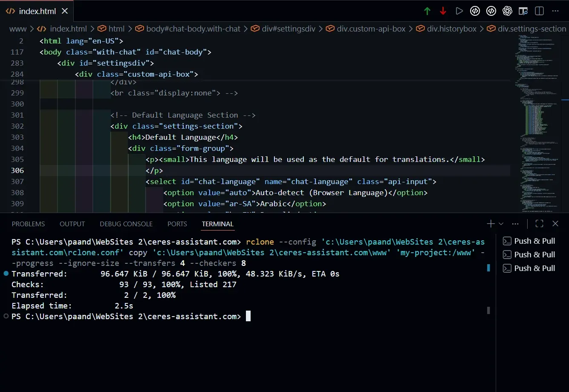Create a new terminal with plus icon

(x=491, y=224)
